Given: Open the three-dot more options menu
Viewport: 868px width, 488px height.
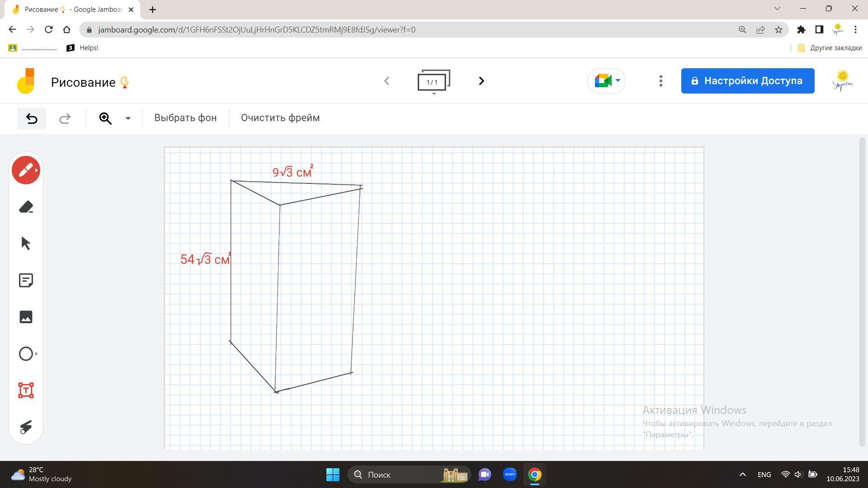Looking at the screenshot, I should coord(660,81).
